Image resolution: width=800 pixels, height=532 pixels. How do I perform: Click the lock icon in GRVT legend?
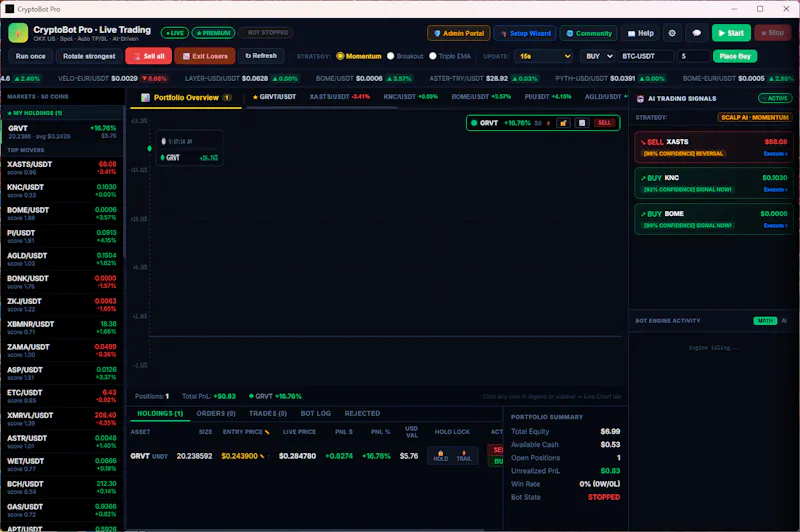click(563, 123)
